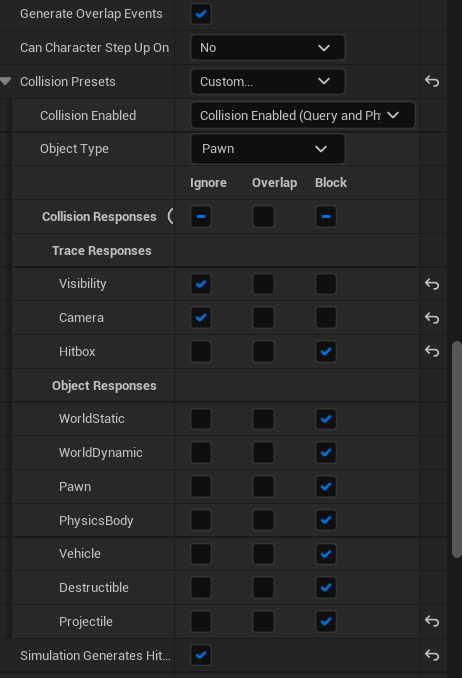
Task: Reset Projectile object response to default
Action: (432, 621)
